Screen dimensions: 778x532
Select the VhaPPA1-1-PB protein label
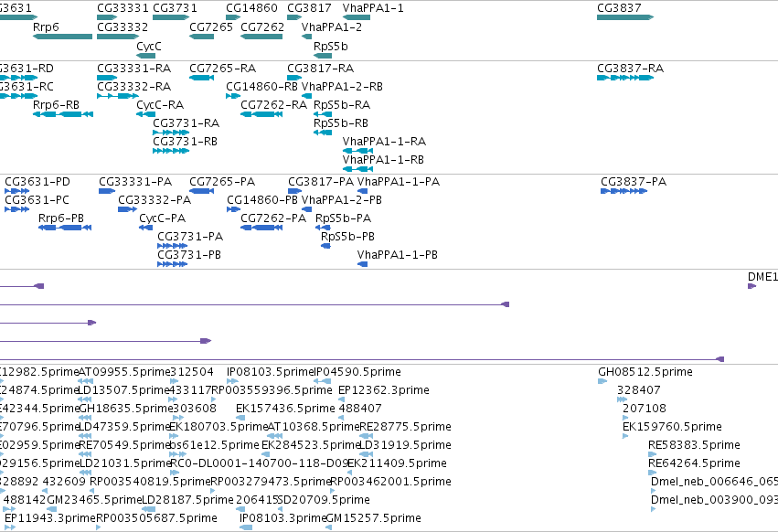[398, 256]
